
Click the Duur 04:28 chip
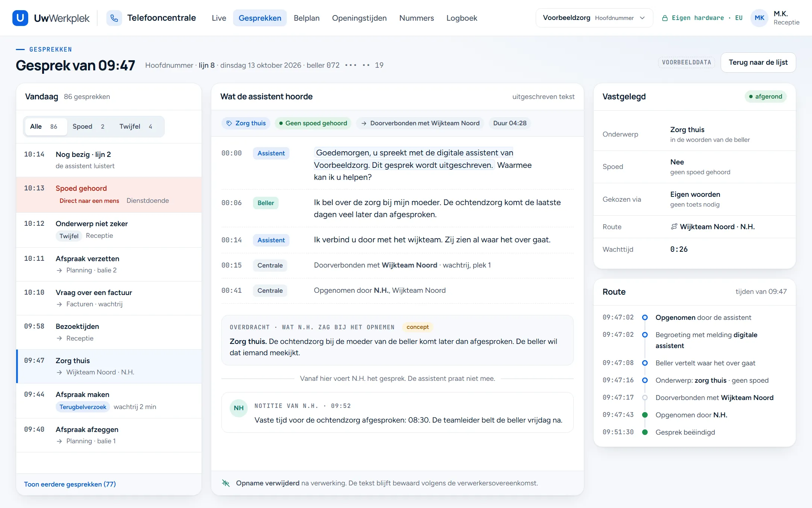pyautogui.click(x=510, y=123)
